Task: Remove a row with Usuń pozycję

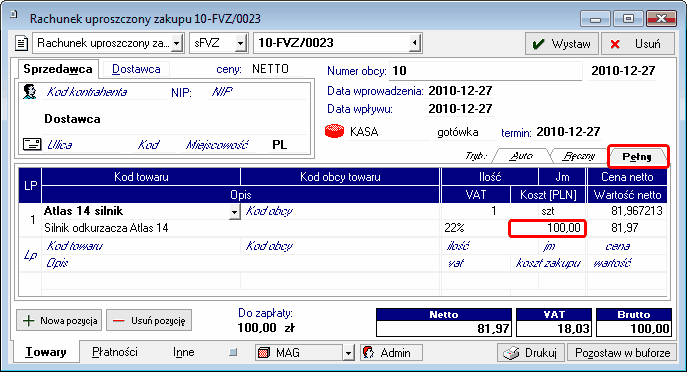Action: [x=149, y=321]
